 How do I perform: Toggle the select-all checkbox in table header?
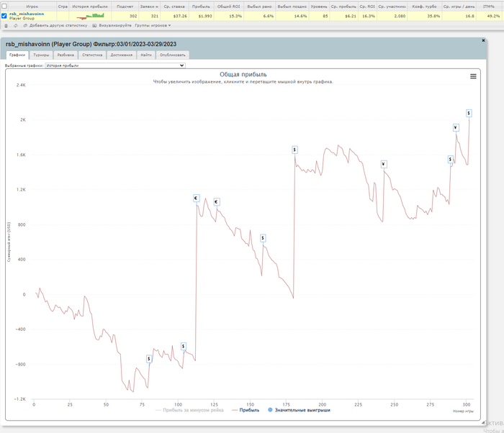point(4,6)
